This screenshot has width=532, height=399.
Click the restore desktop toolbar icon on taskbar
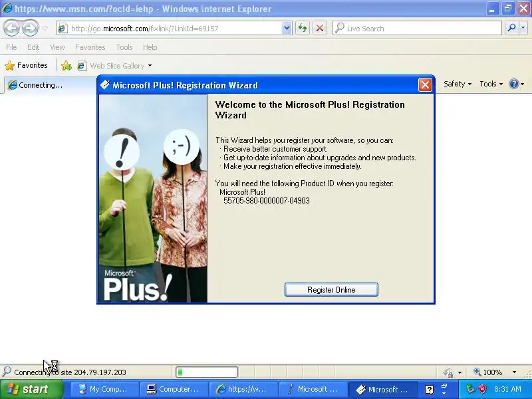click(x=444, y=386)
